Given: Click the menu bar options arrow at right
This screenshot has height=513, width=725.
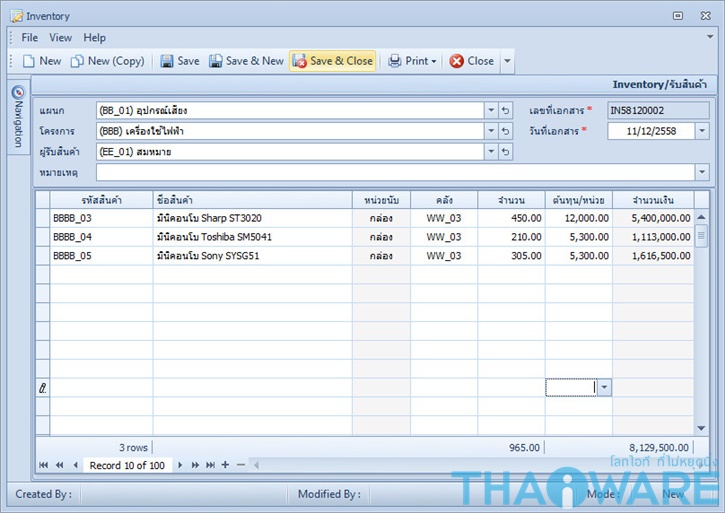Looking at the screenshot, I should pos(710,37).
